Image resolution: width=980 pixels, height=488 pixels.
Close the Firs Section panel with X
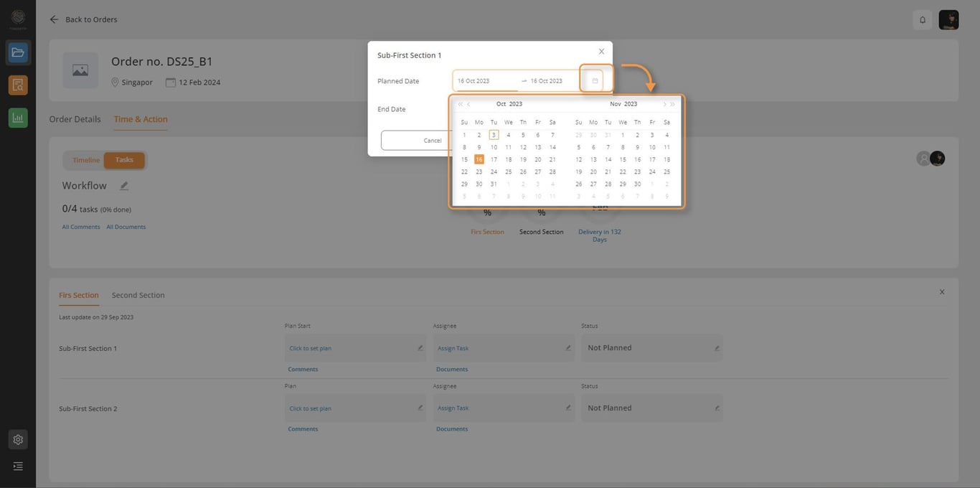[942, 292]
